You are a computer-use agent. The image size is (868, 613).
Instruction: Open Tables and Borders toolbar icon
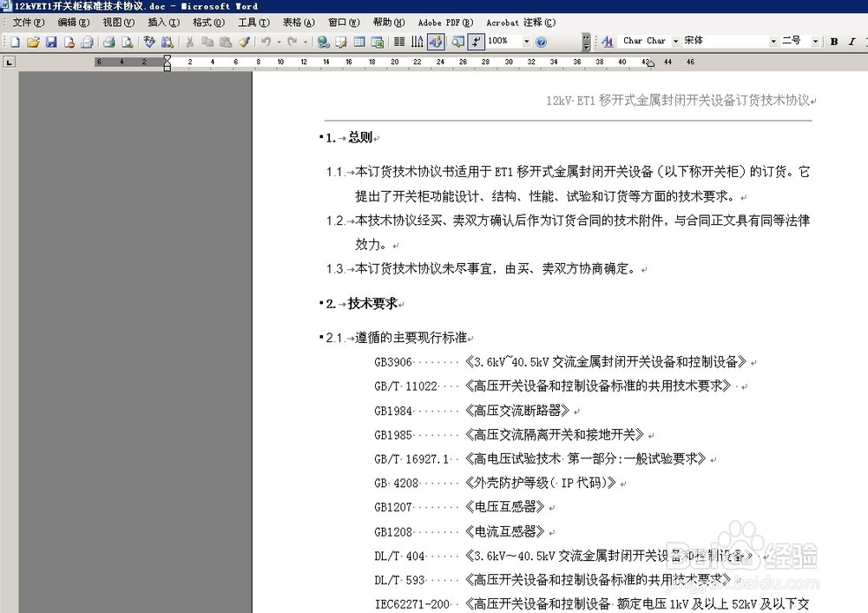(341, 42)
